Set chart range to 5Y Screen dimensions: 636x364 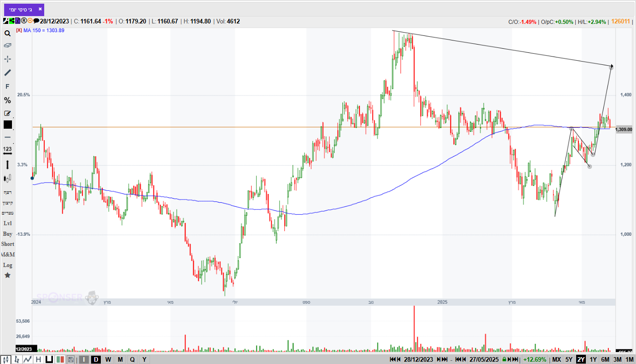(x=569, y=359)
